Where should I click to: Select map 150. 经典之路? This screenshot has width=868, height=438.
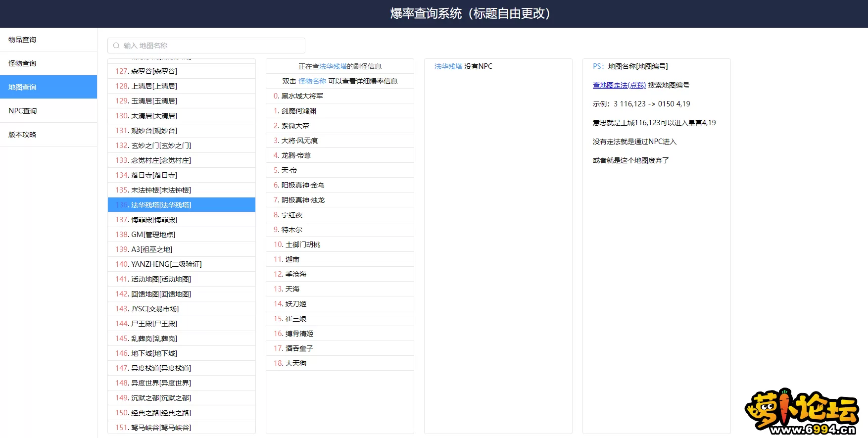pyautogui.click(x=182, y=413)
